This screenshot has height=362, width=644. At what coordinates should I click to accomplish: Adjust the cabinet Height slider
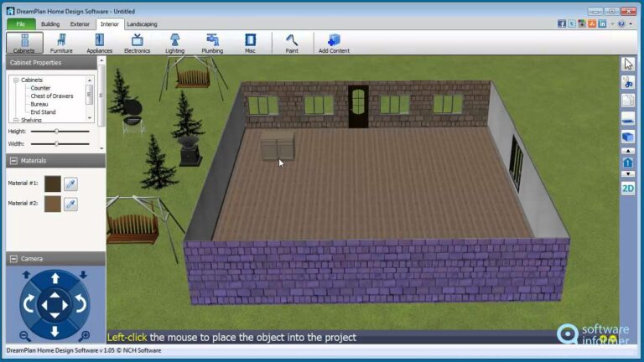click(x=57, y=132)
